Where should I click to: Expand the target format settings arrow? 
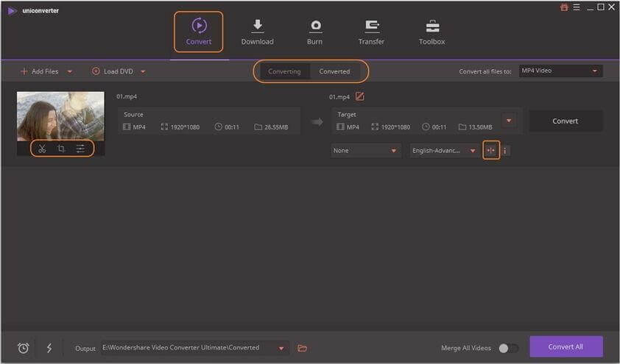509,121
